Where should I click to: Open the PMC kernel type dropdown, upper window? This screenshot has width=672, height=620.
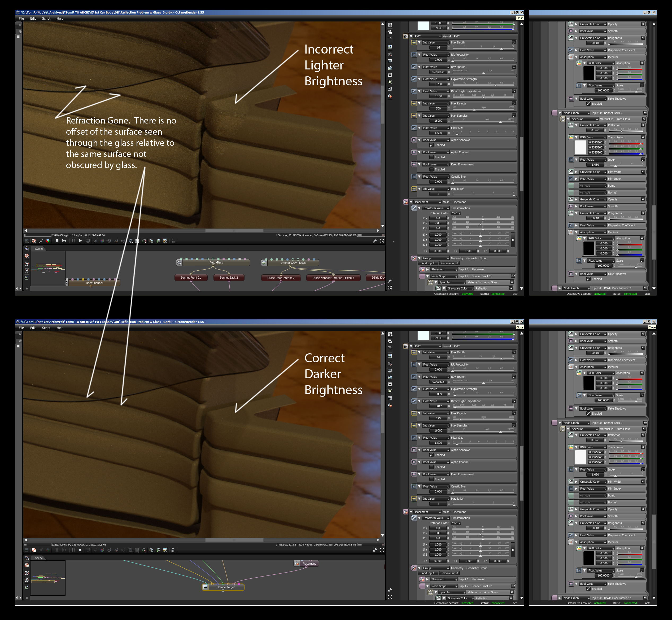pyautogui.click(x=427, y=36)
